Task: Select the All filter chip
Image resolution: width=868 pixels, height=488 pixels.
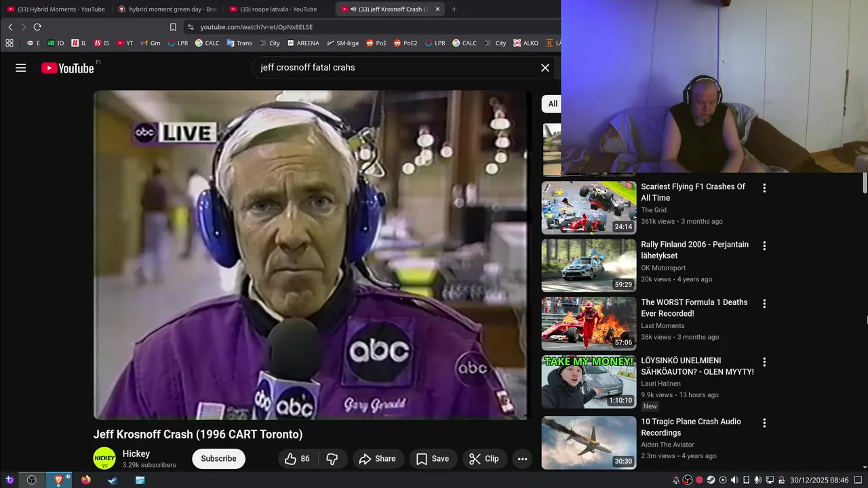Action: coord(553,104)
